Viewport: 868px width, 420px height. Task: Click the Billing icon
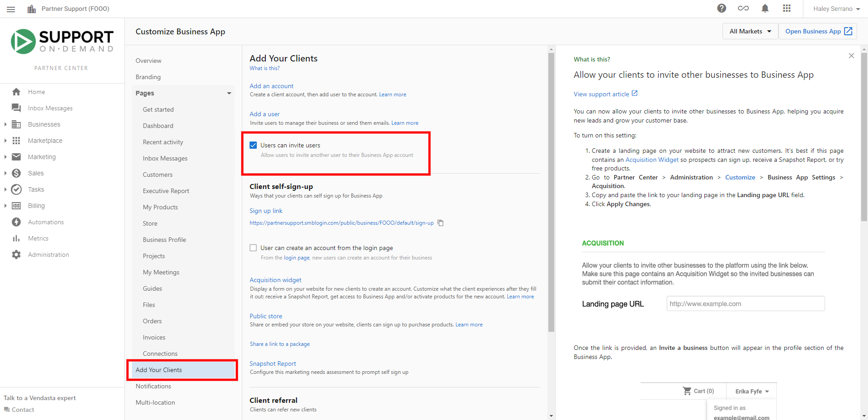pos(16,206)
